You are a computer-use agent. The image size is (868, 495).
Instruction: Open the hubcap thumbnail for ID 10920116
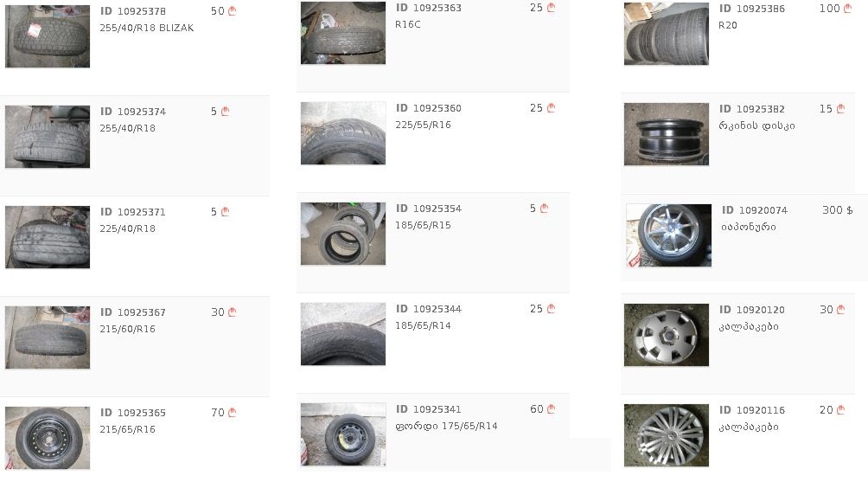(667, 435)
